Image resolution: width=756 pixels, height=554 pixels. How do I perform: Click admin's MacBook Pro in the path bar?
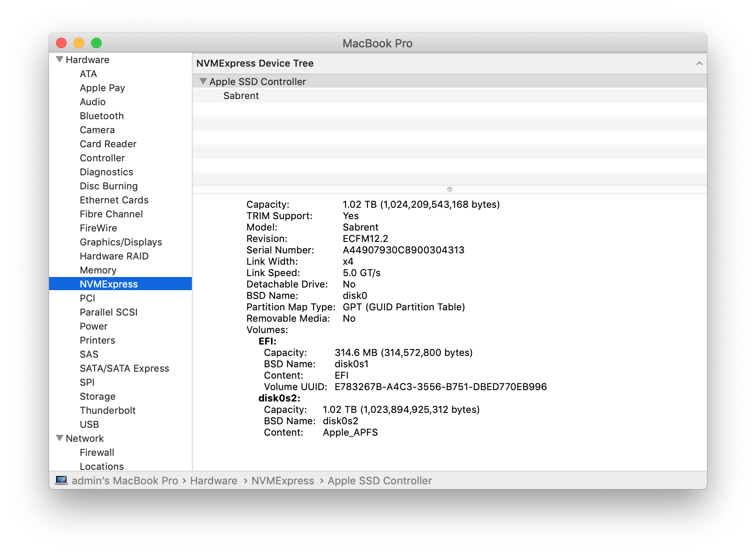tap(125, 481)
